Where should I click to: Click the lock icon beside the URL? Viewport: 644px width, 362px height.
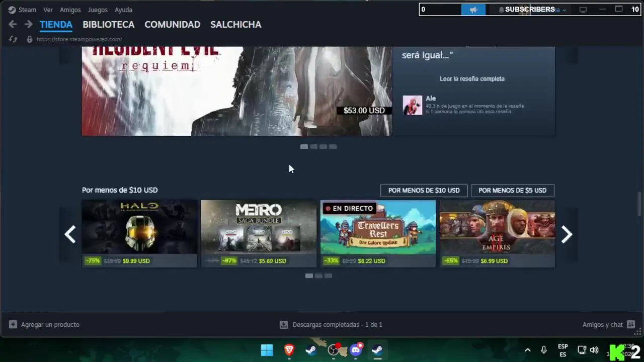pos(30,39)
